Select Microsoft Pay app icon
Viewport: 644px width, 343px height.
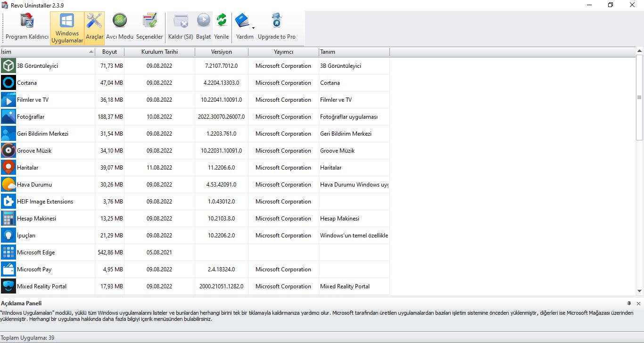pos(8,269)
